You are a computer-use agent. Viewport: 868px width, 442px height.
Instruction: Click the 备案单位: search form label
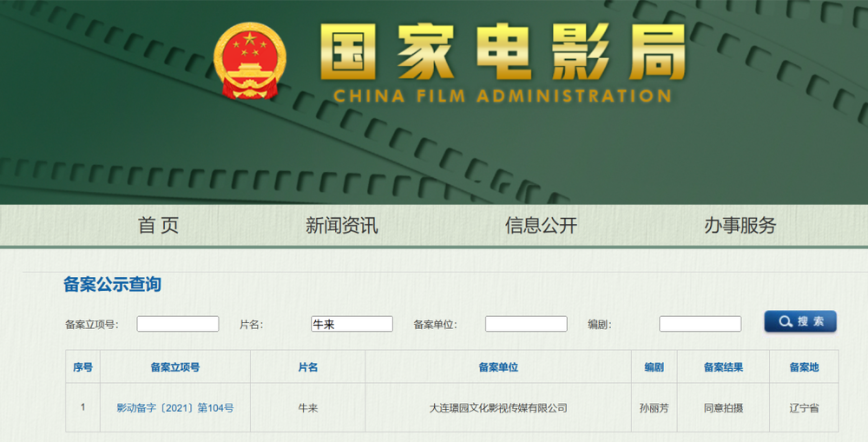coord(435,325)
